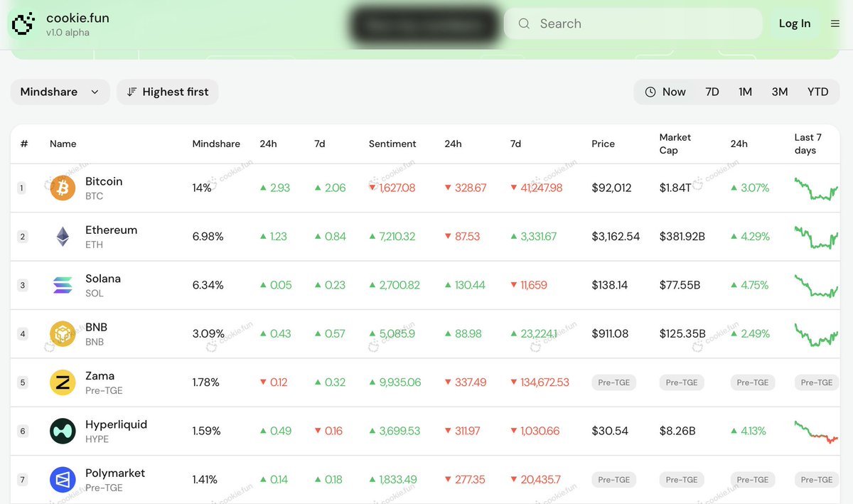Open the Hyperliquid name link
Image resolution: width=853 pixels, height=504 pixels.
(x=116, y=424)
